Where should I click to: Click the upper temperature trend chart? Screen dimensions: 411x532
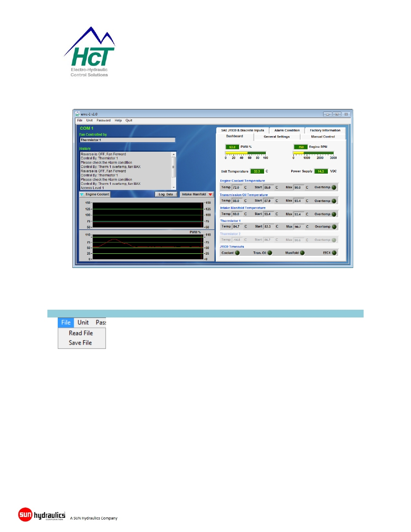pyautogui.click(x=148, y=215)
